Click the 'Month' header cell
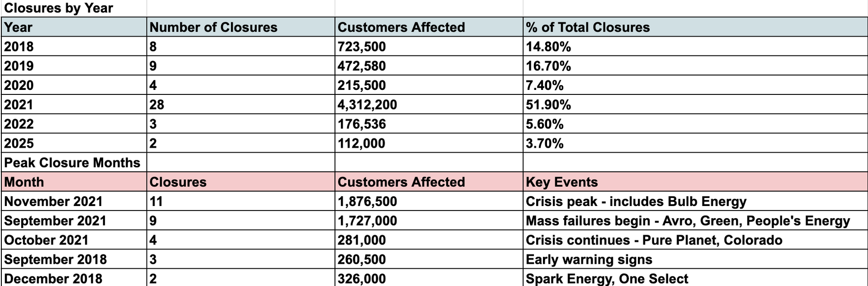The width and height of the screenshot is (868, 286). click(24, 182)
